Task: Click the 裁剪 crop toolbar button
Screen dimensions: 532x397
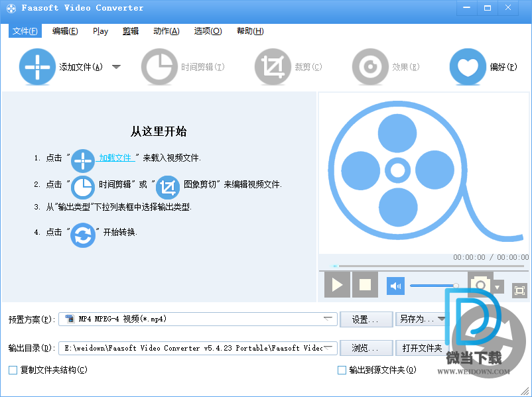Action: coord(289,67)
